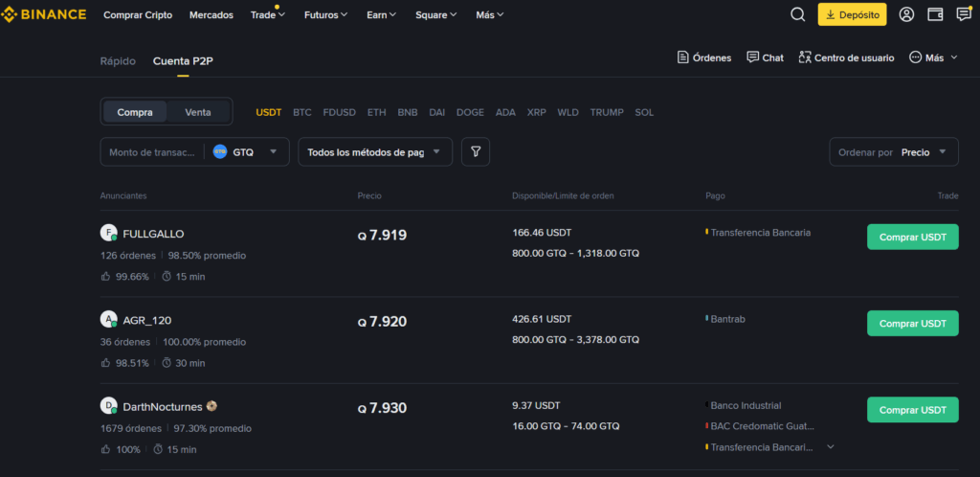Viewport: 980px width, 477px height.
Task: Switch to the Rápido tab
Action: coord(118,61)
